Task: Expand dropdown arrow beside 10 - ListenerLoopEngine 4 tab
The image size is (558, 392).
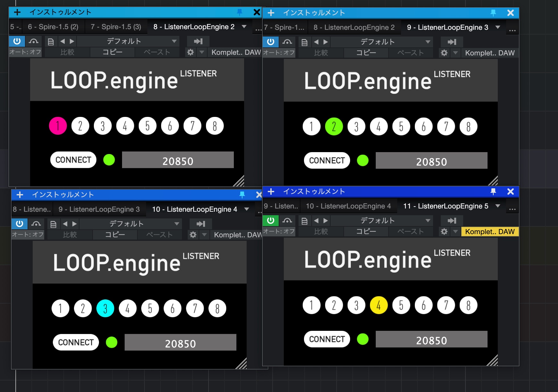Action: tap(247, 209)
